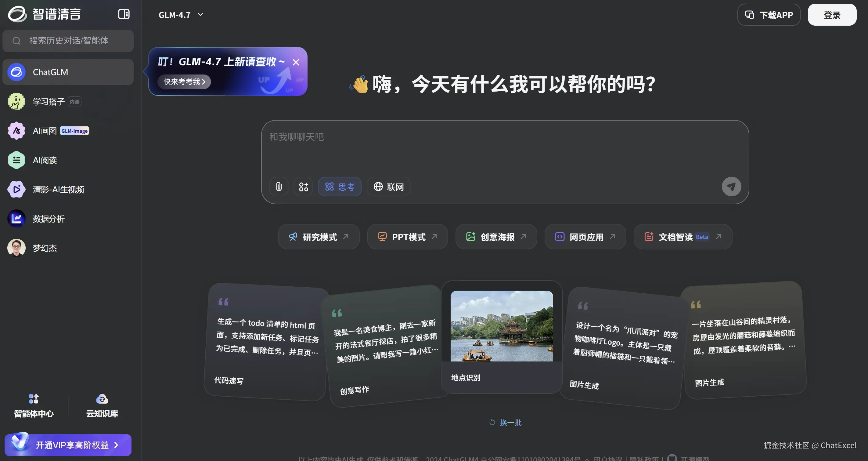This screenshot has width=868, height=461.
Task: Click the send message arrow button
Action: pos(731,187)
